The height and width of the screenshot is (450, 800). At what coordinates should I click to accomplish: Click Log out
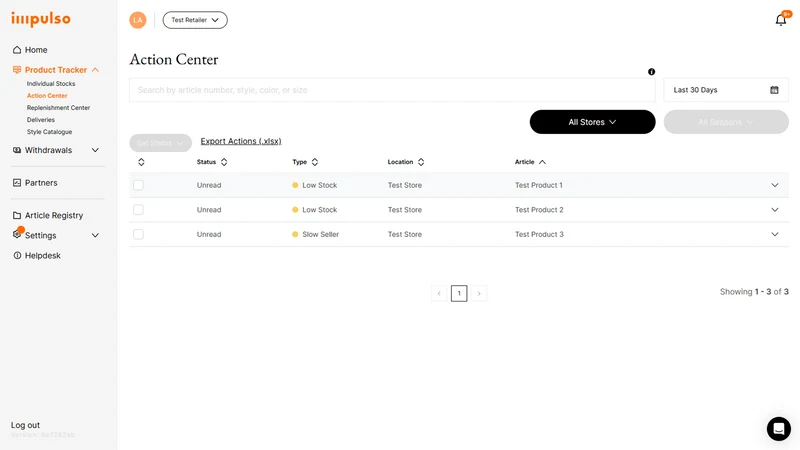pos(26,425)
